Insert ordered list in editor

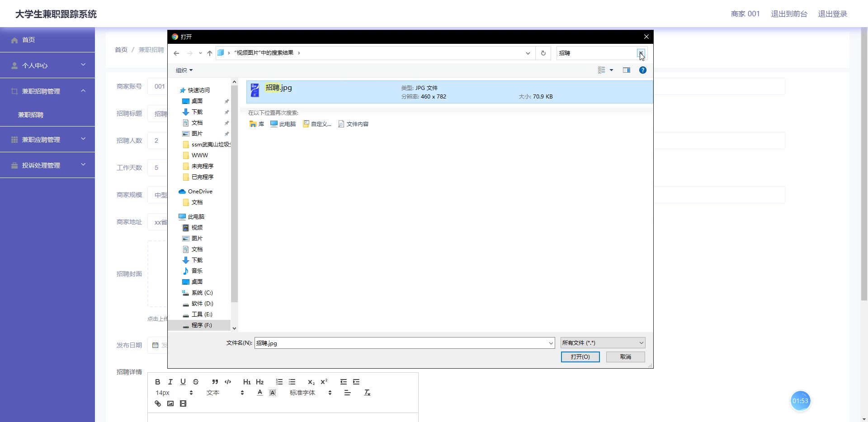tap(279, 382)
